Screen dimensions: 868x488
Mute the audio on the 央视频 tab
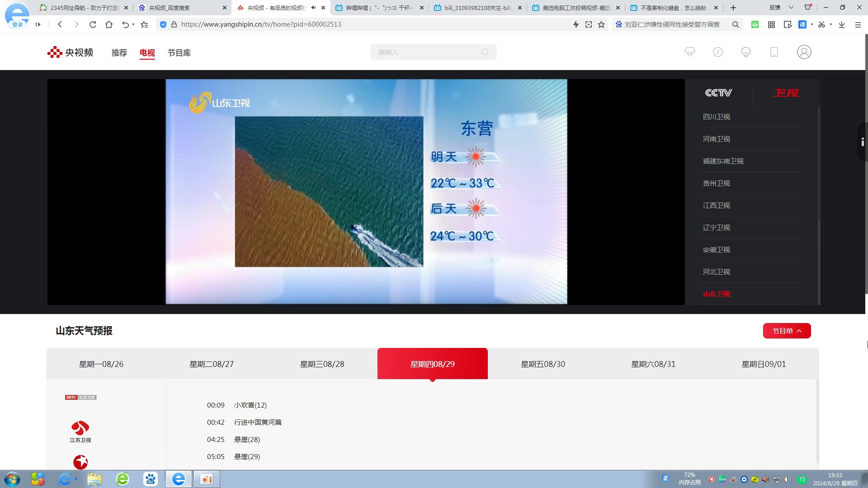(313, 8)
